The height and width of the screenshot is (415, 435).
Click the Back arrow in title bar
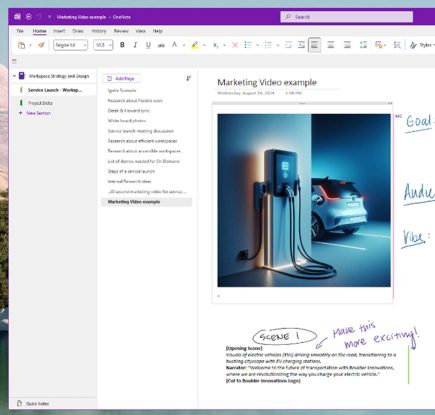(x=29, y=17)
